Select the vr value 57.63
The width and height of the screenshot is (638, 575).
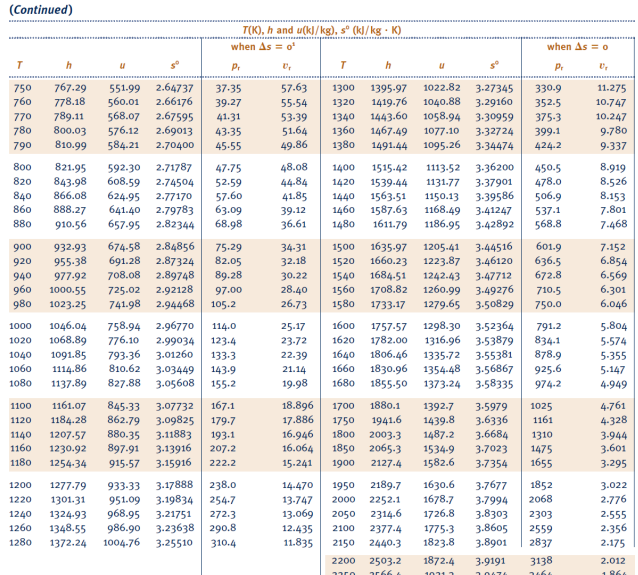(294, 87)
